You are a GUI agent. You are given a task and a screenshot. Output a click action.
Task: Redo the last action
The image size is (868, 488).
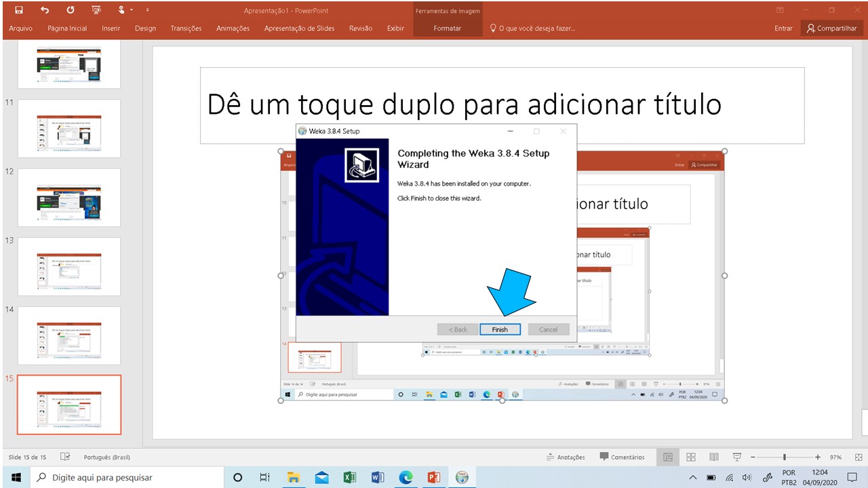tap(71, 10)
